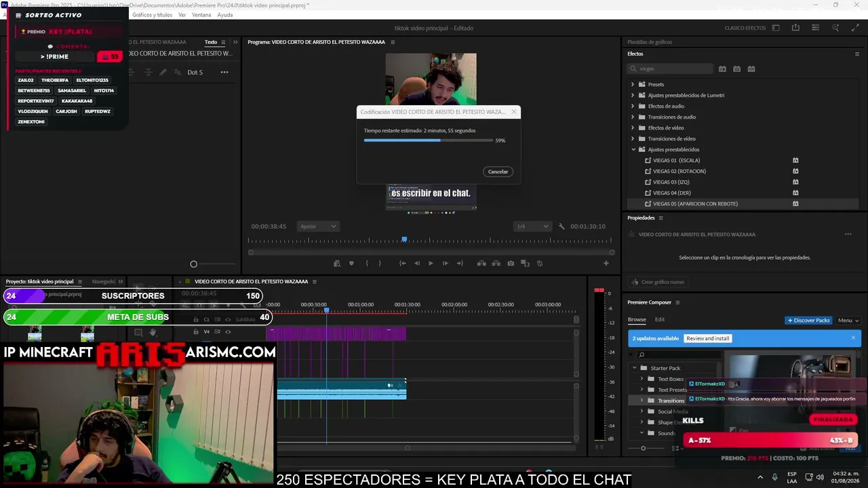Screen dimensions: 868x488
Task: Mark Out point in program monitor
Action: point(380,264)
